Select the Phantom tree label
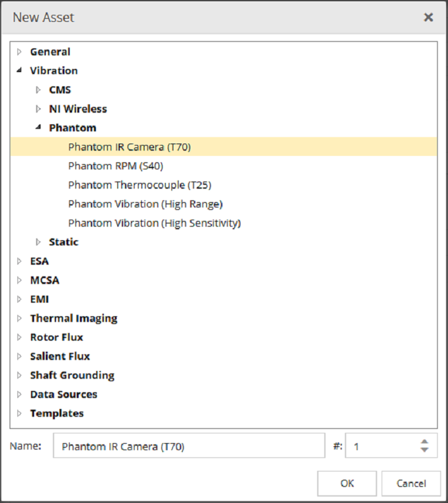 pos(73,128)
